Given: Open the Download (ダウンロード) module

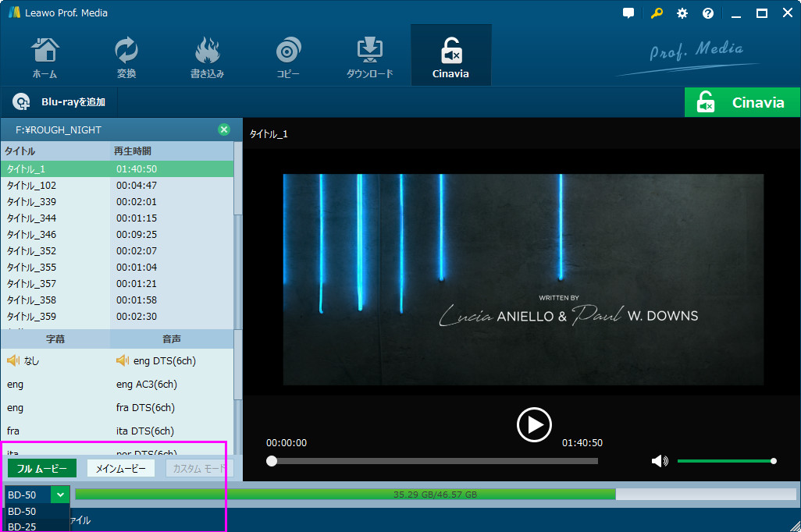Looking at the screenshot, I should [369, 57].
